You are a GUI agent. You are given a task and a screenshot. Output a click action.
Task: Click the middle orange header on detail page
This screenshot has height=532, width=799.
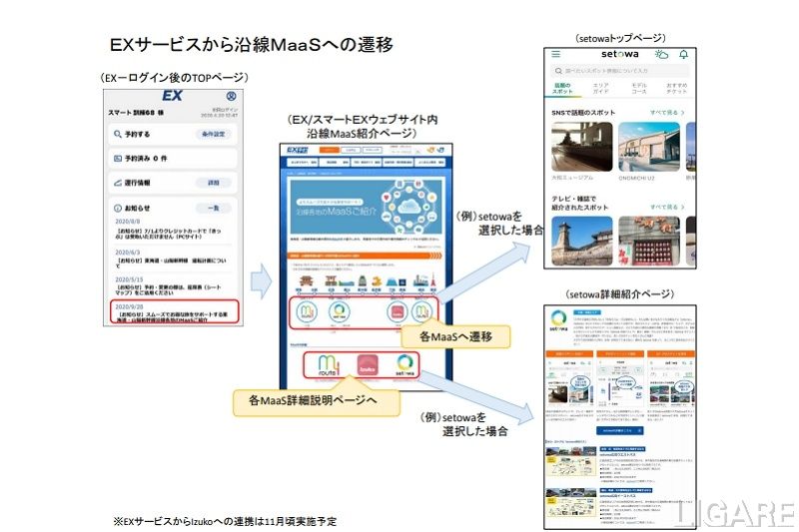(x=619, y=353)
